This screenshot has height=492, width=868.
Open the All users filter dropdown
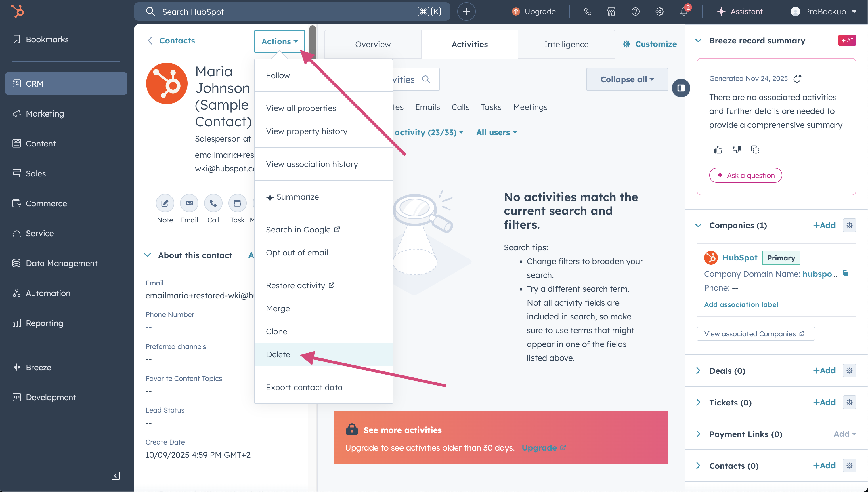(496, 132)
